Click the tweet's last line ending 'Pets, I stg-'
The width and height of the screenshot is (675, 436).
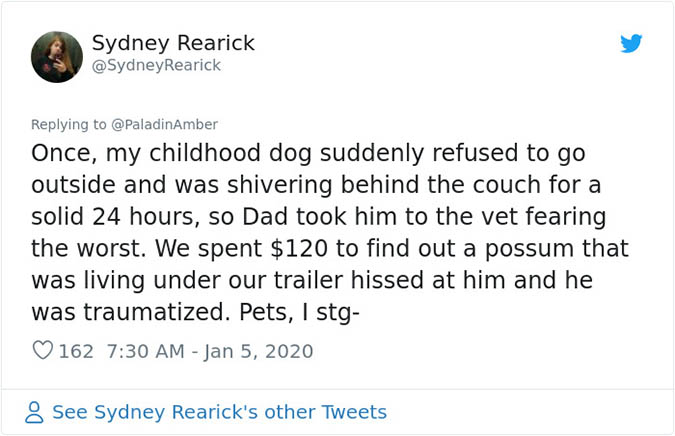[x=195, y=311]
